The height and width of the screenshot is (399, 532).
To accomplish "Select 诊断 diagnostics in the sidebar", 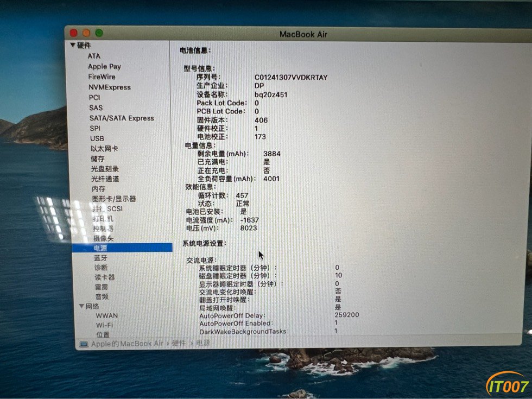I will 101,268.
